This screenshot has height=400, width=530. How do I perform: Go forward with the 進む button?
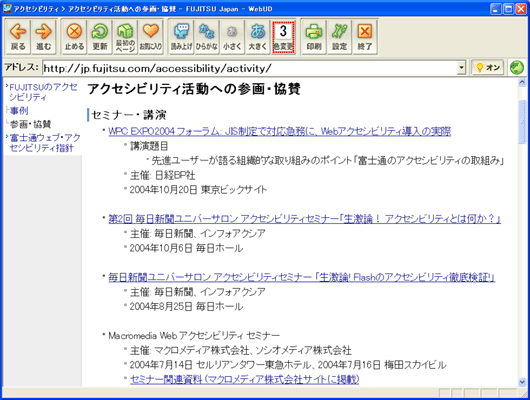[x=44, y=37]
